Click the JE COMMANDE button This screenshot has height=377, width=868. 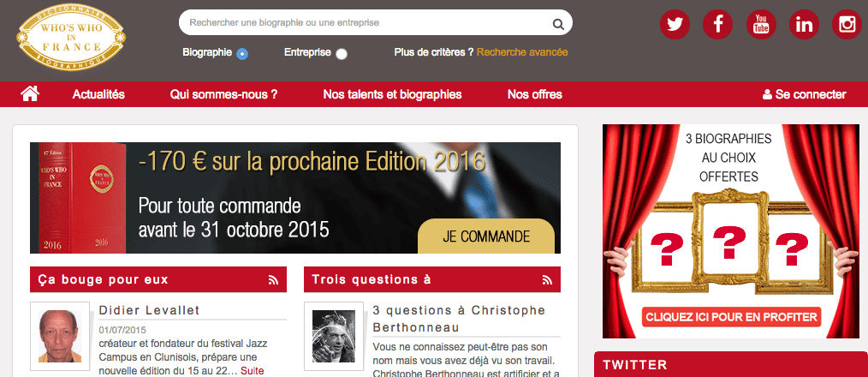pyautogui.click(x=486, y=236)
